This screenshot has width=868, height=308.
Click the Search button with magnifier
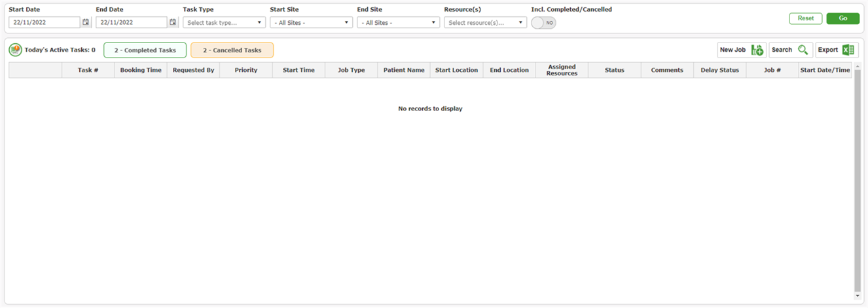[x=791, y=50]
